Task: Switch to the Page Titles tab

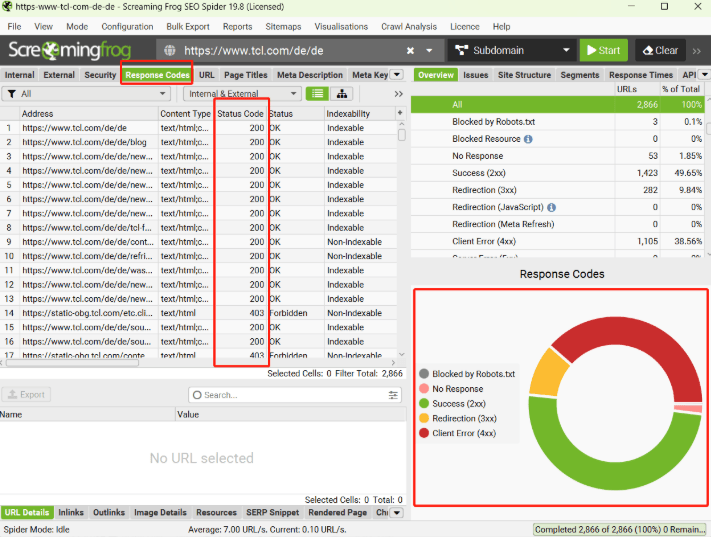Action: coord(245,75)
